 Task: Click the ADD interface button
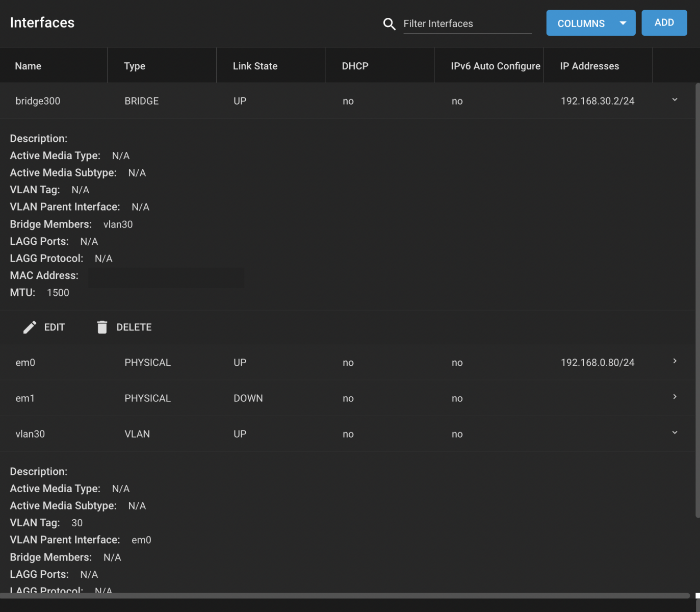pos(664,23)
